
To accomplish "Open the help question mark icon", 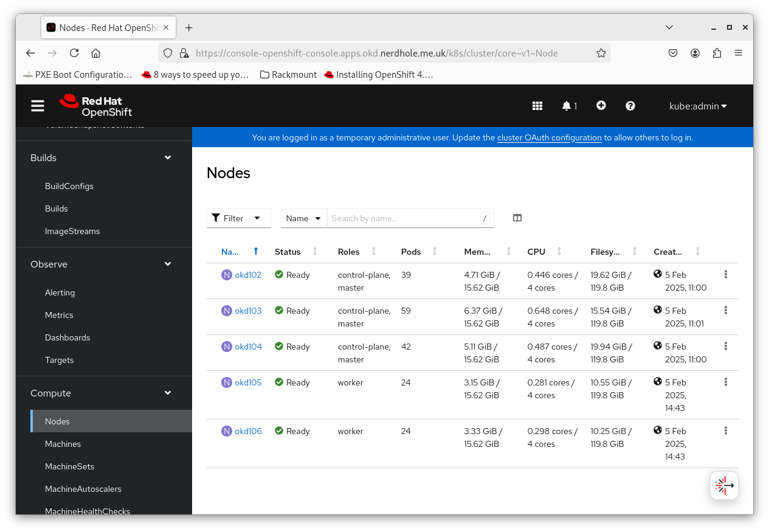I will 630,106.
